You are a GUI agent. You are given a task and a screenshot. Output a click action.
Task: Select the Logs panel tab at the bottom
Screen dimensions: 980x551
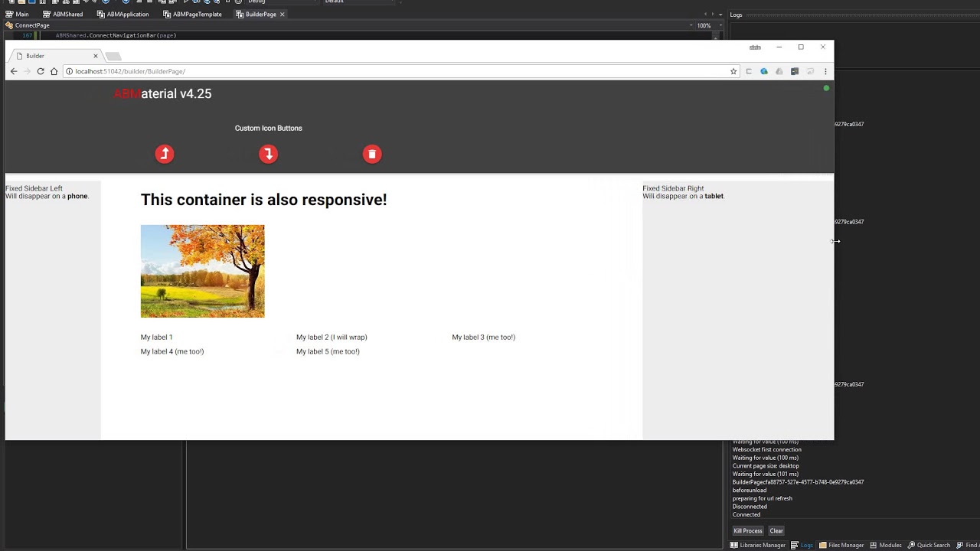click(802, 545)
